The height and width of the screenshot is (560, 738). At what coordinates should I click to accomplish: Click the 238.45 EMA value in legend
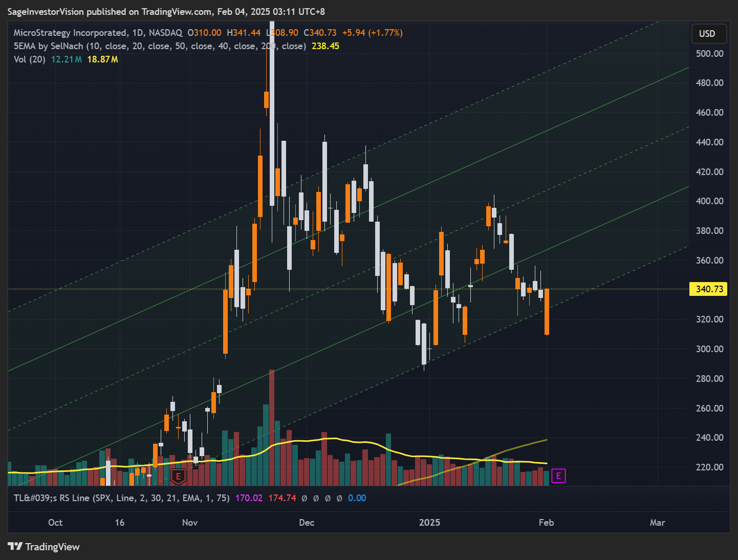[x=325, y=46]
